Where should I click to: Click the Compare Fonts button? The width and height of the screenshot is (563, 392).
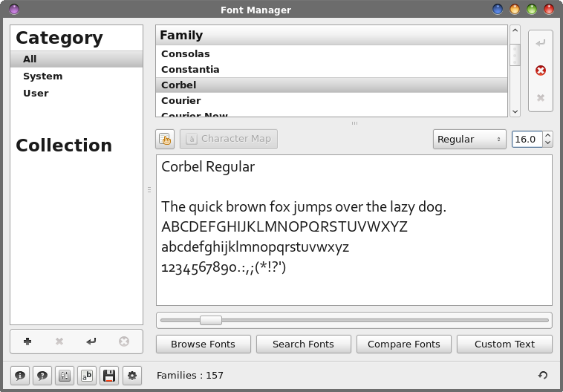coord(403,344)
